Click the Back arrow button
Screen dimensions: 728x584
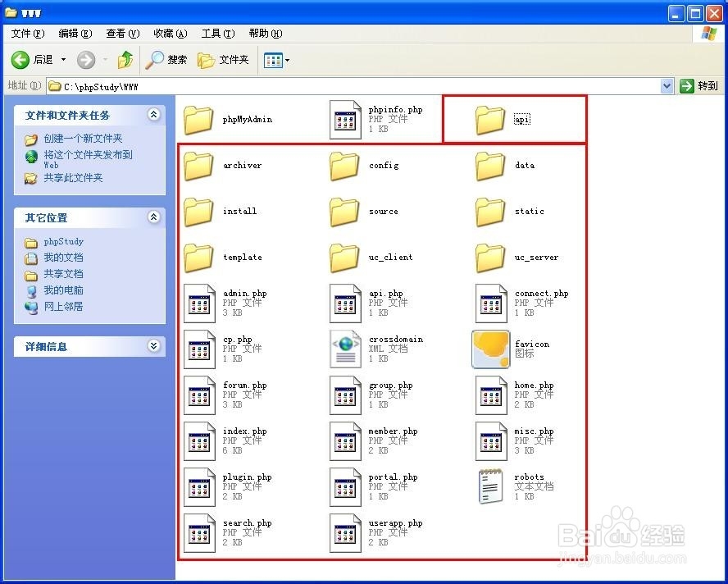tap(20, 60)
